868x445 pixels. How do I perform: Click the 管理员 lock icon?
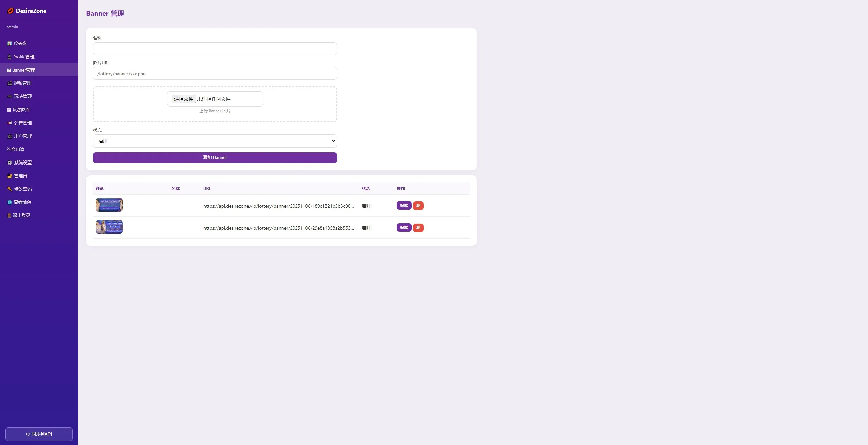click(9, 176)
